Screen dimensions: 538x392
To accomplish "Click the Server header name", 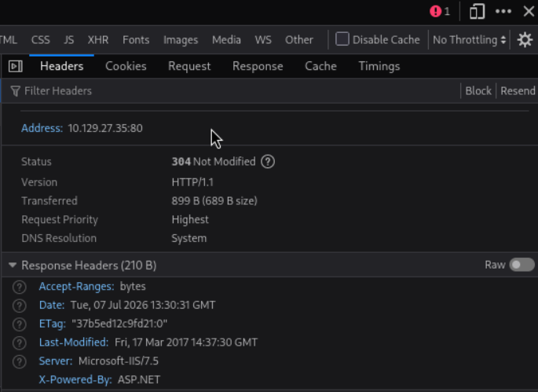I will [x=56, y=361].
